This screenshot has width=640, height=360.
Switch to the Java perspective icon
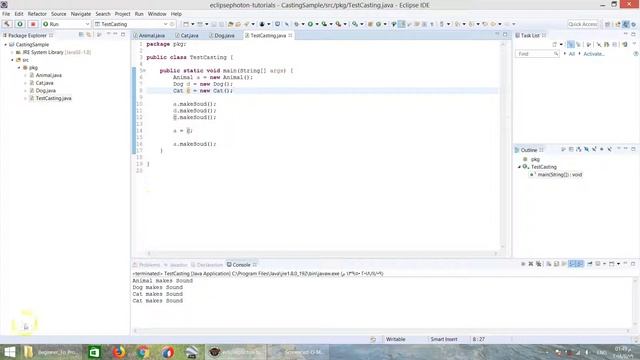point(625,24)
